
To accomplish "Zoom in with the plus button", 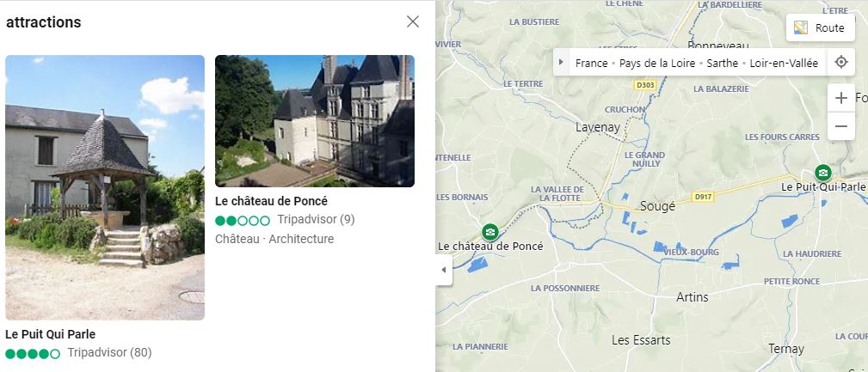I will tap(840, 99).
